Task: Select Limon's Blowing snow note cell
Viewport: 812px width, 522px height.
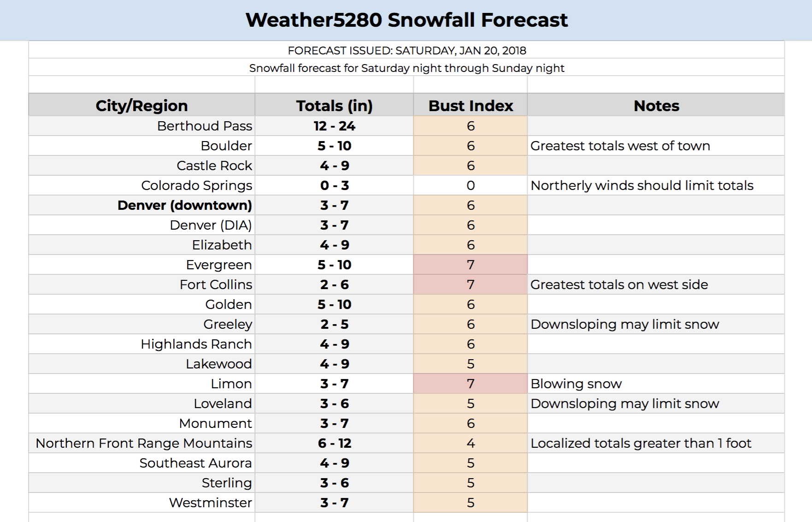Action: click(x=656, y=384)
